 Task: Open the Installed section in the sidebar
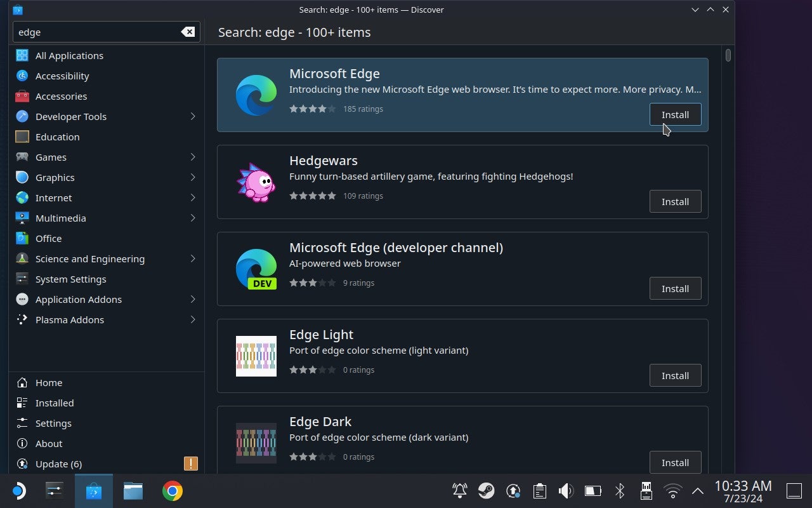pos(55,403)
